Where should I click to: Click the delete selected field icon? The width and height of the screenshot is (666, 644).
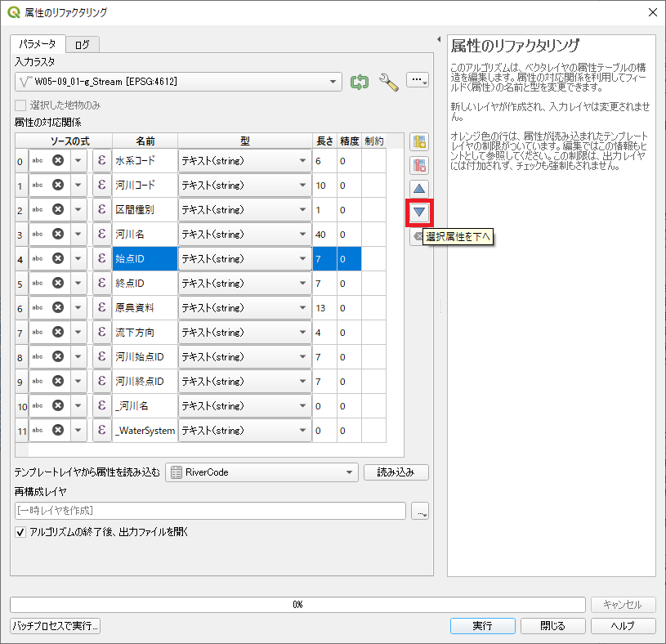pyautogui.click(x=419, y=165)
